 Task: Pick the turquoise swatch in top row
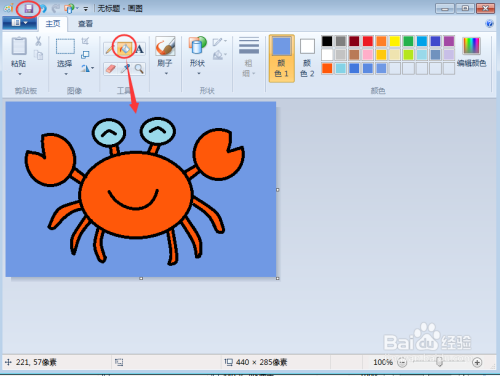point(422,41)
